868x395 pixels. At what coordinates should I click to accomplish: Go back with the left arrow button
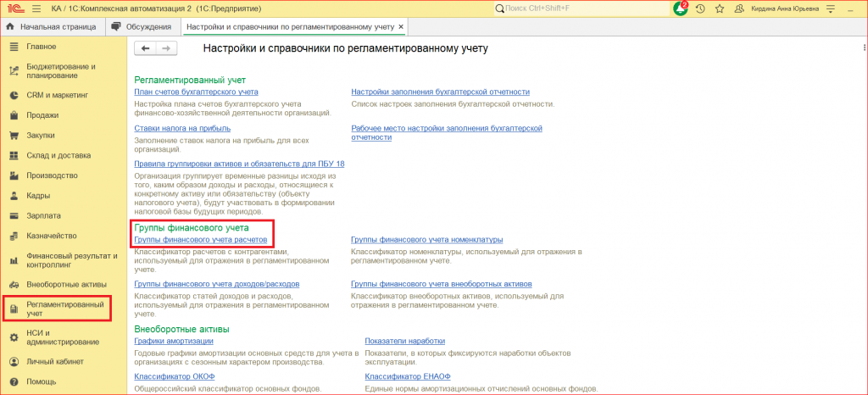(x=146, y=48)
